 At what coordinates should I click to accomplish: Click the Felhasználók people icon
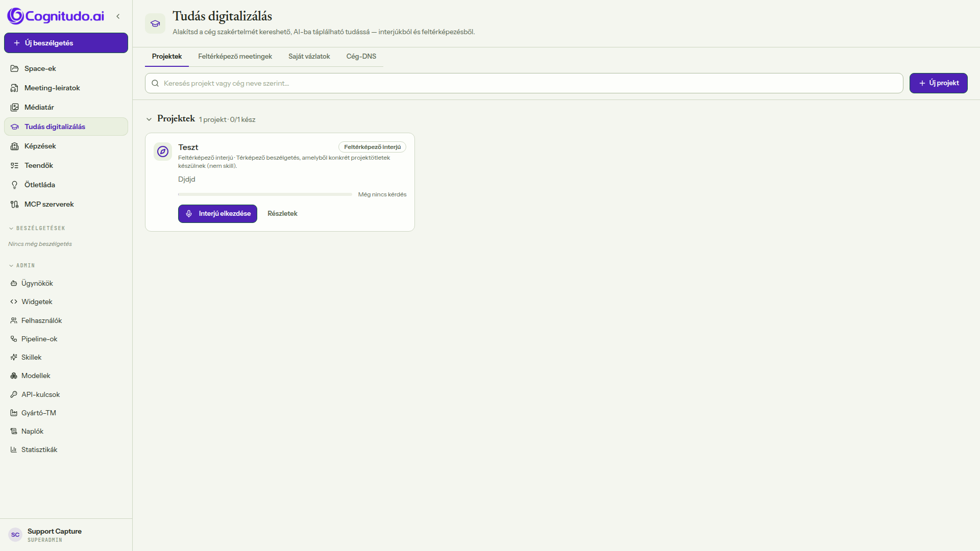(x=14, y=320)
